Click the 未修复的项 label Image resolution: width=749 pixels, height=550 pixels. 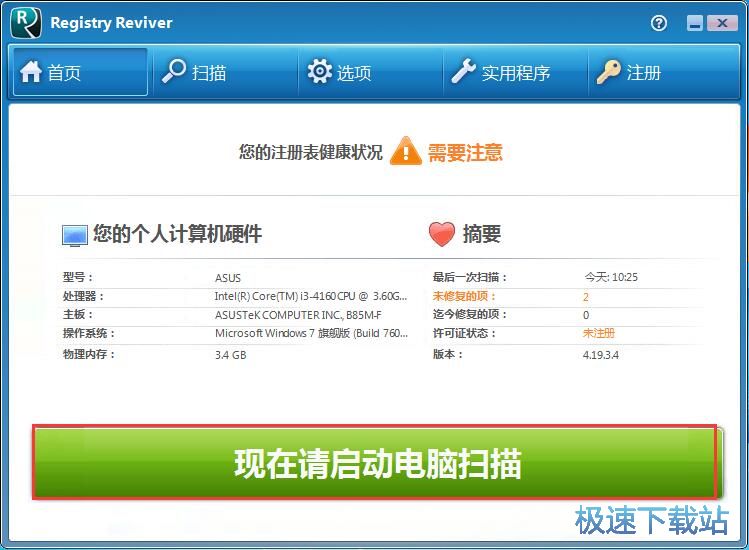464,296
